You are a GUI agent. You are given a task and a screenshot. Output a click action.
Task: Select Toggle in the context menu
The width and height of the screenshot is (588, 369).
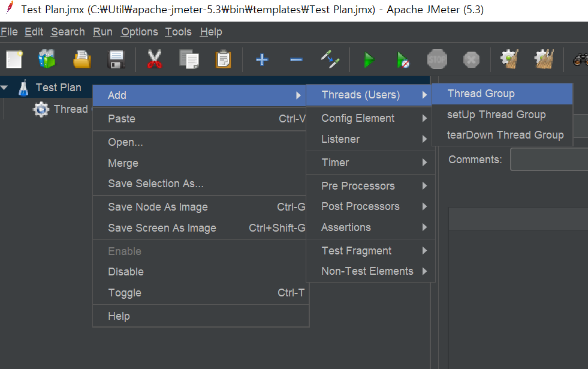click(201, 293)
